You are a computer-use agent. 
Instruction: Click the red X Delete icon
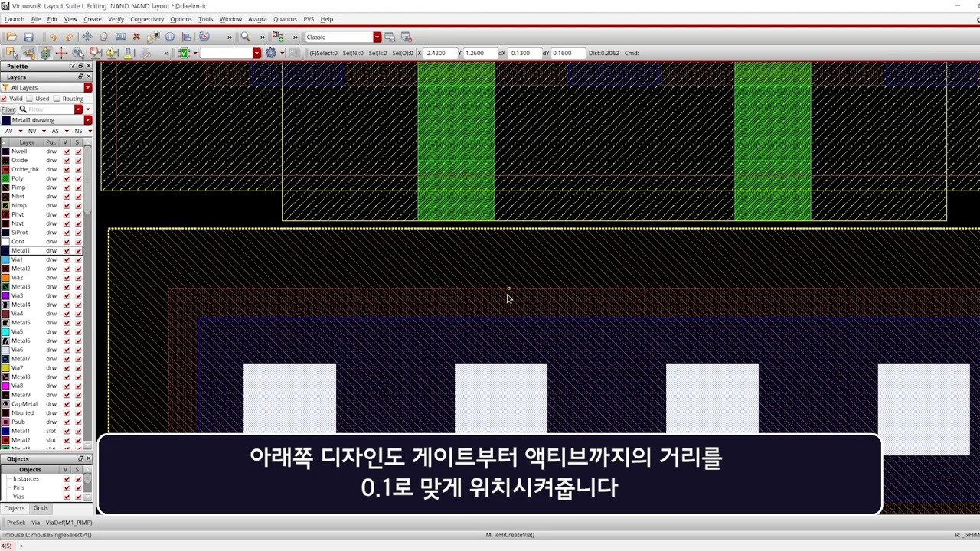tap(136, 37)
